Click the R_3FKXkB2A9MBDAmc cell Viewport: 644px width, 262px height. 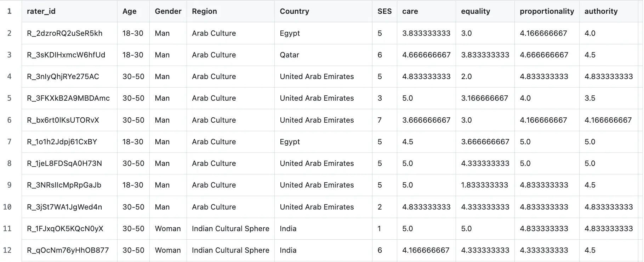click(68, 98)
